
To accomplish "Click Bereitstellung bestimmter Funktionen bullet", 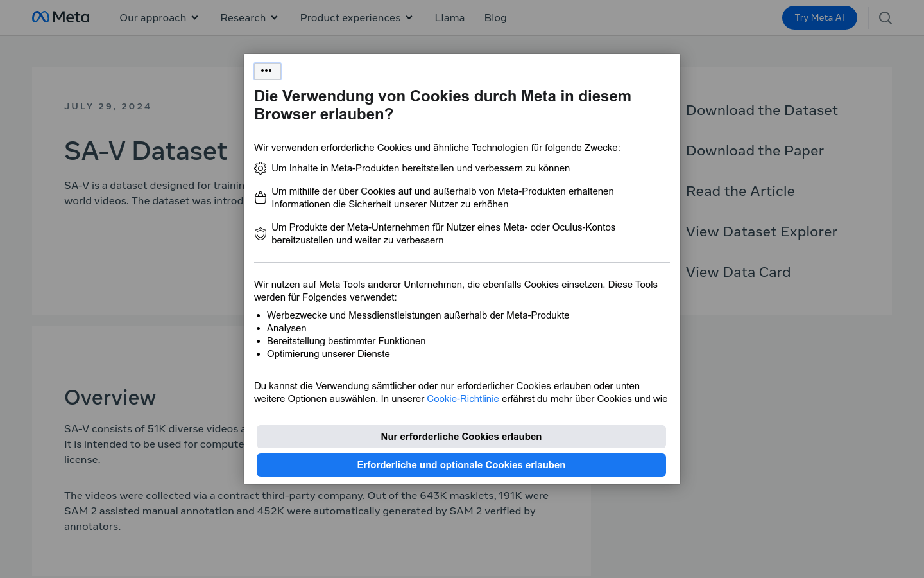I will [x=346, y=341].
